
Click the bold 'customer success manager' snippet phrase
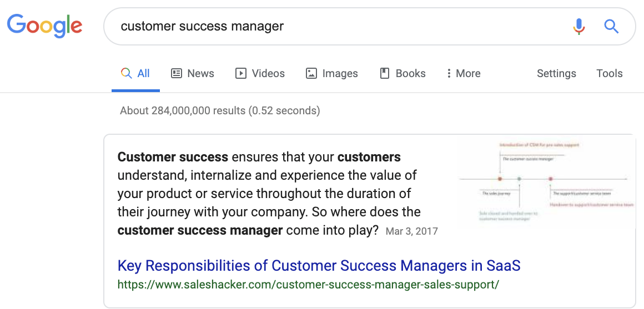200,230
